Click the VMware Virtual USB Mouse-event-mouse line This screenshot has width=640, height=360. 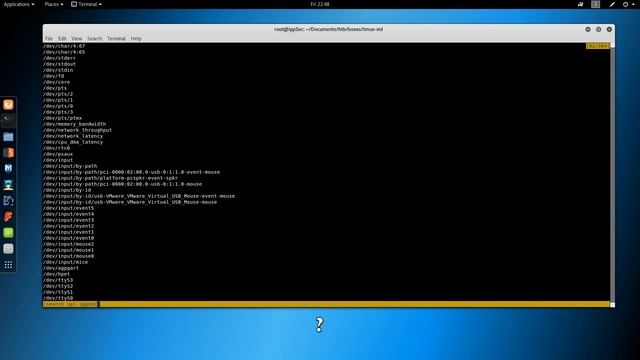point(139,196)
